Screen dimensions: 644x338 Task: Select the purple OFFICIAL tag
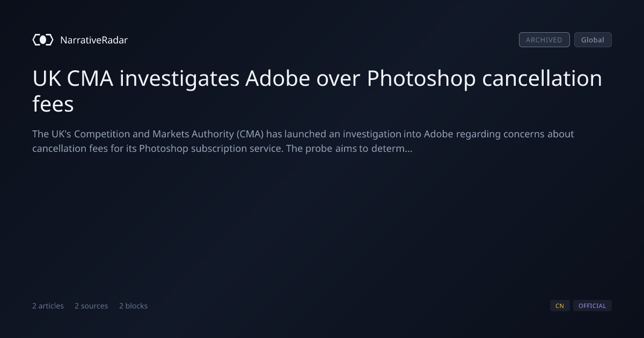[x=592, y=306]
